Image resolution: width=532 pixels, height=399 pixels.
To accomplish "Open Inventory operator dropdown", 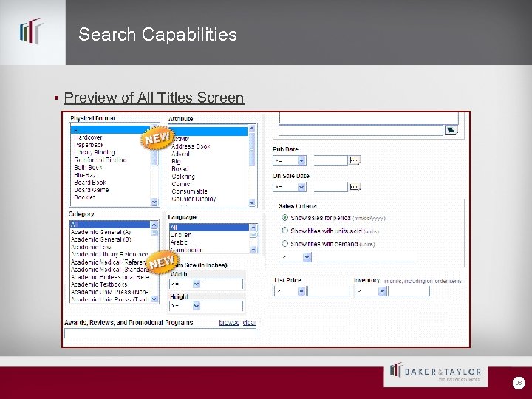I will click(x=382, y=291).
